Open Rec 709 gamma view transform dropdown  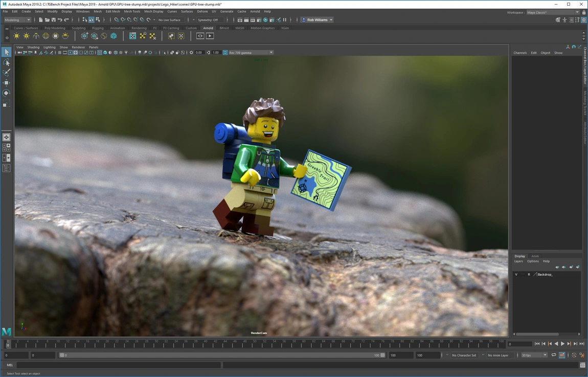pos(251,53)
